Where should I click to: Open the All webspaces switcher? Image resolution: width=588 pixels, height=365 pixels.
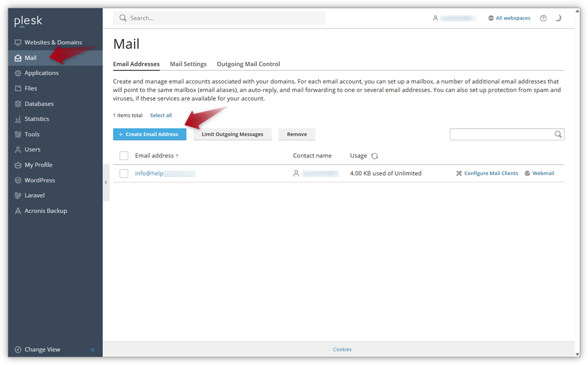pos(509,18)
